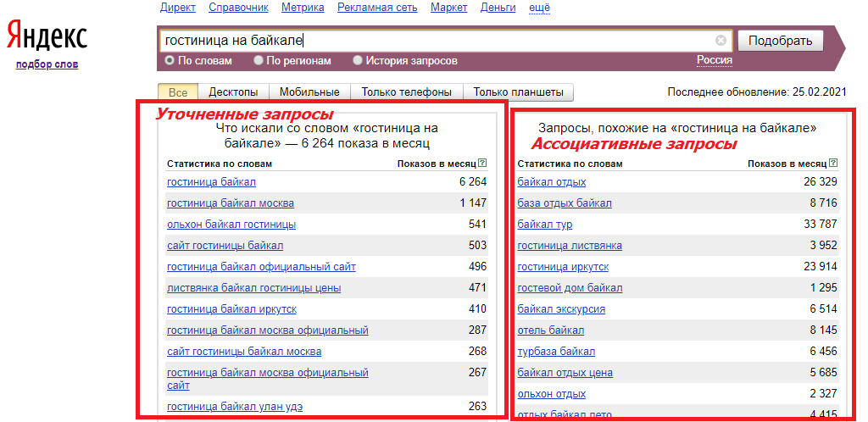The image size is (868, 422).
Task: Open the 'Россия' region selector
Action: [715, 60]
